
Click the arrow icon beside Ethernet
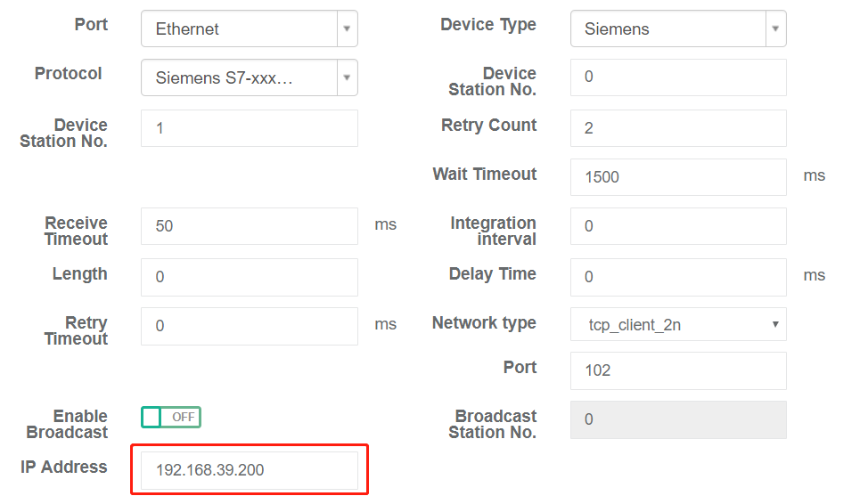coord(347,28)
